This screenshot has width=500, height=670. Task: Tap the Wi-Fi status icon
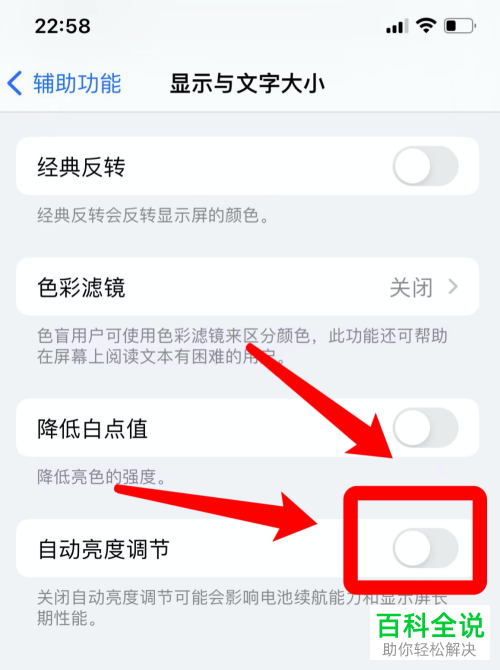[x=426, y=26]
